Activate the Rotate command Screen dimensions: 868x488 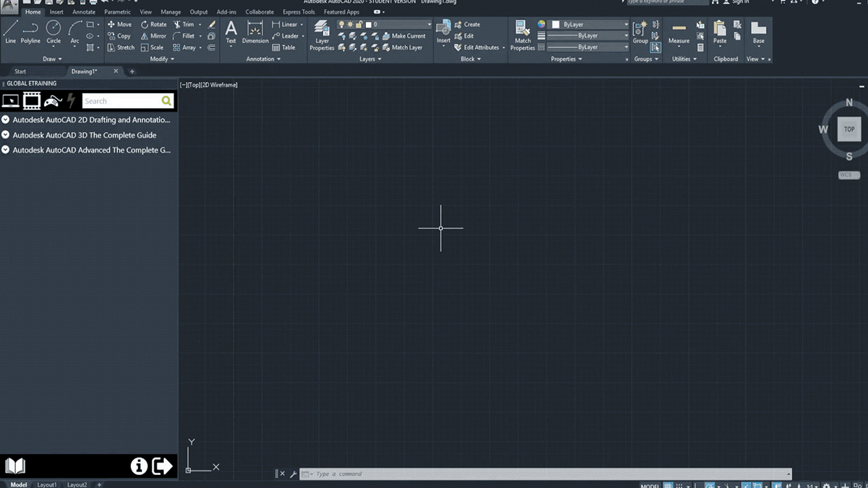[x=154, y=24]
